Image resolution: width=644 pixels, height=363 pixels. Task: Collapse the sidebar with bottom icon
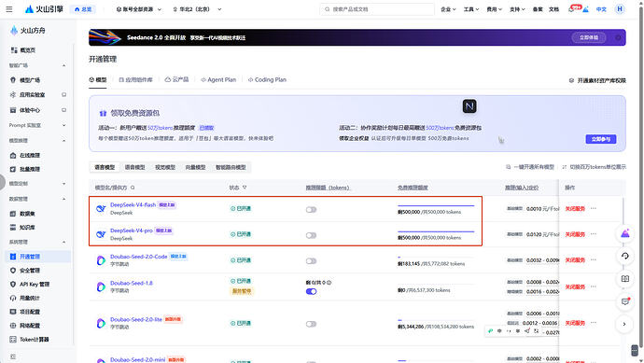point(13,356)
